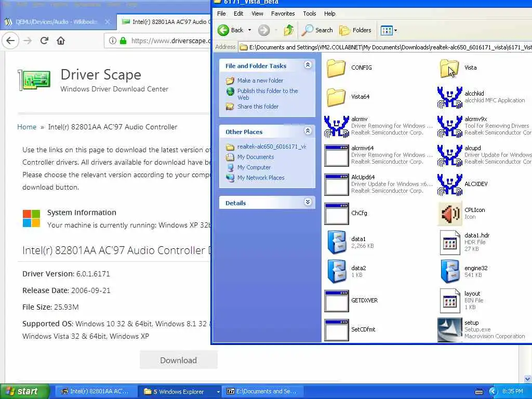Screen dimensions: 532x399
Task: Open the Tools menu in Explorer
Action: point(310,14)
